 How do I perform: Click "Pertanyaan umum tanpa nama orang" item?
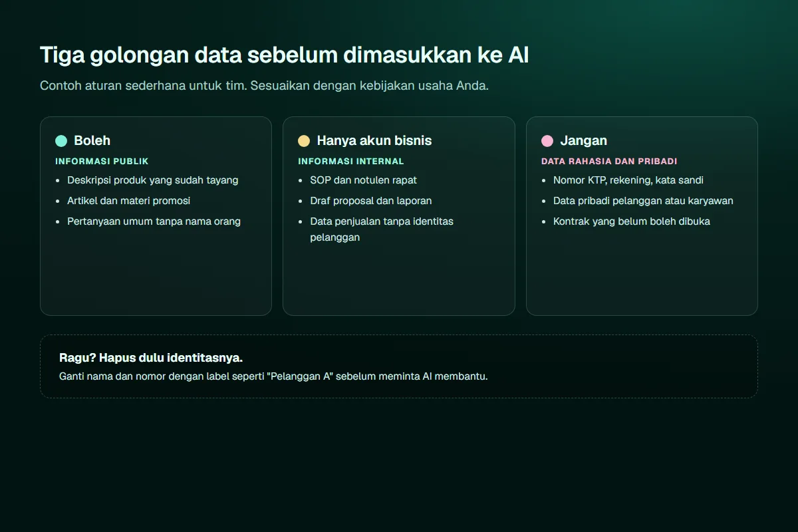(x=154, y=221)
